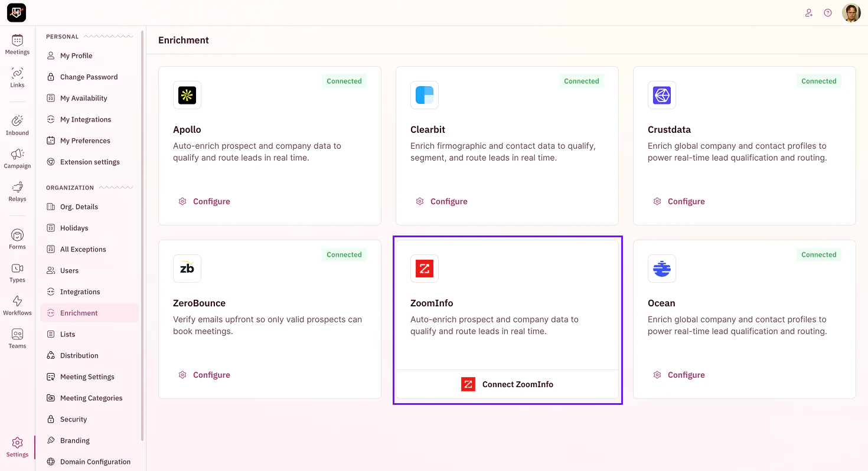
Task: Click Connected badge on Apollo card
Action: (x=344, y=81)
